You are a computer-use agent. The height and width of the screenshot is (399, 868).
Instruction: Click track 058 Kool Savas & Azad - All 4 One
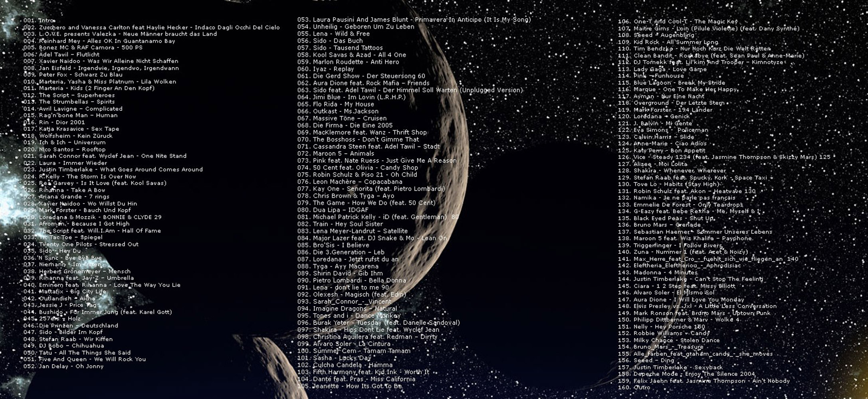pyautogui.click(x=351, y=55)
